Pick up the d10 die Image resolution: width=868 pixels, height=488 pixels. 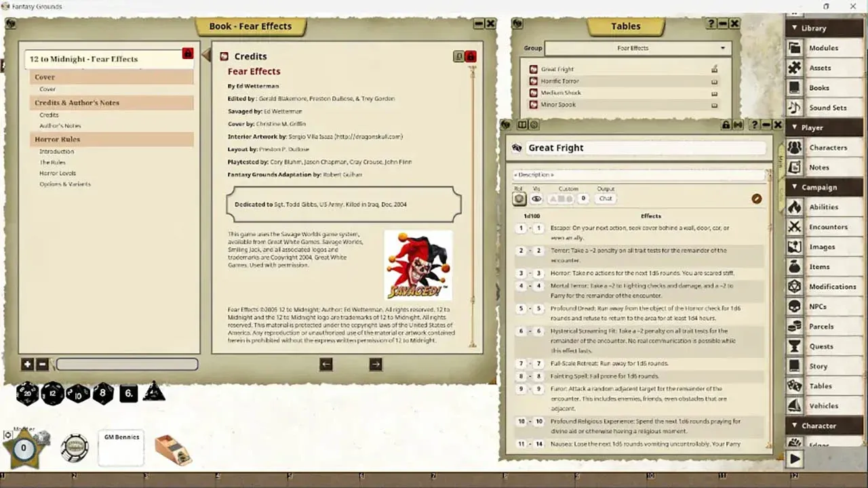[x=78, y=393]
